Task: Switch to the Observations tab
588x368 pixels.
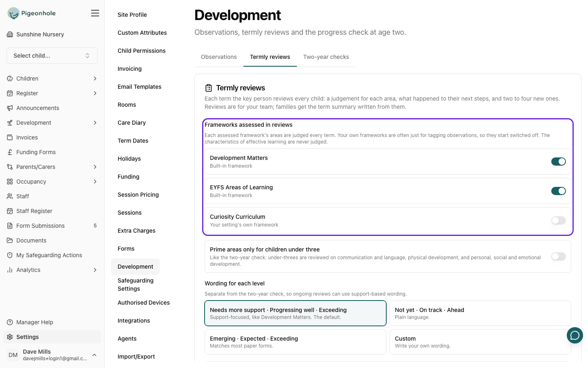Action: tap(219, 57)
